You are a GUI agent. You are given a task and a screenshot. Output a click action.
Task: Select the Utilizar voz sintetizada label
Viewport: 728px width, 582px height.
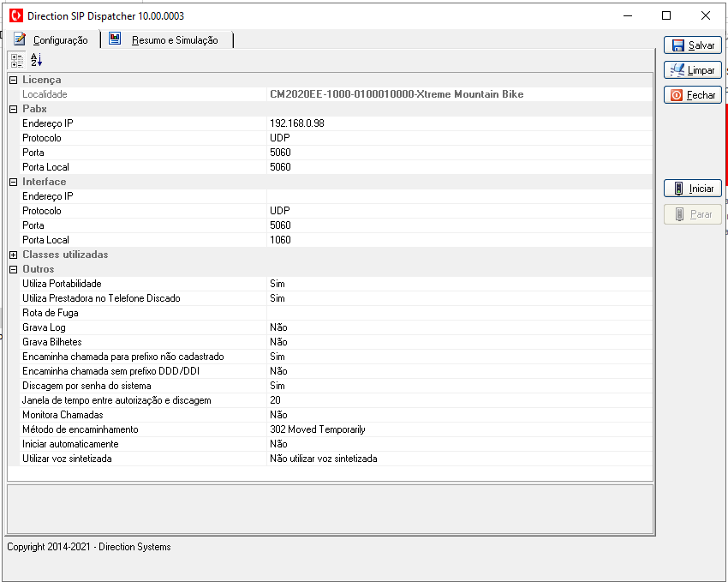tap(67, 459)
